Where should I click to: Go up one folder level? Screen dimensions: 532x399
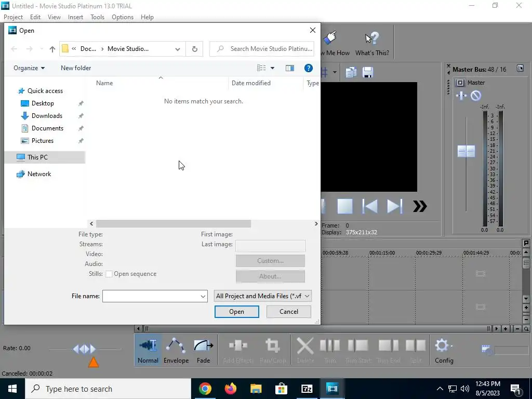[52, 49]
